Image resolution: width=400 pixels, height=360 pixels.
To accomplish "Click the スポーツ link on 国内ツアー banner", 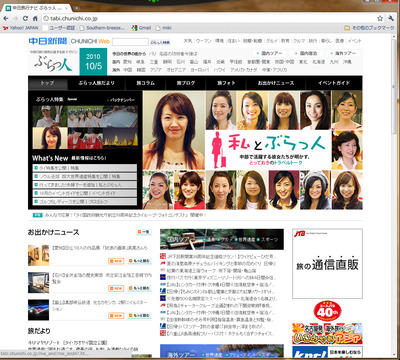I will 269,240.
